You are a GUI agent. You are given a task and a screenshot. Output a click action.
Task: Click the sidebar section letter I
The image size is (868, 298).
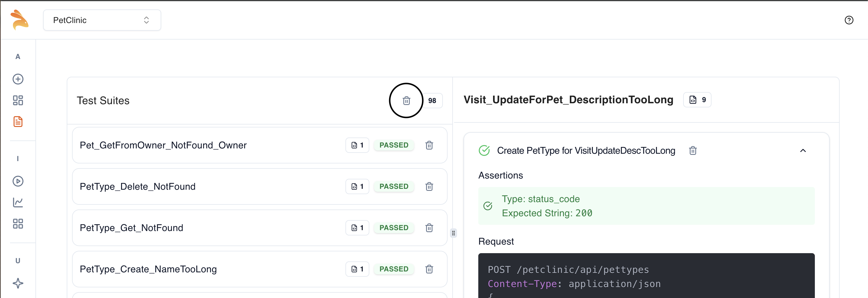pyautogui.click(x=18, y=159)
